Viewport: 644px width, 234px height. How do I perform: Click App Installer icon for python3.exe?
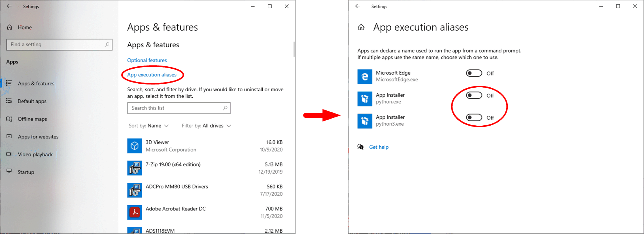click(x=365, y=121)
